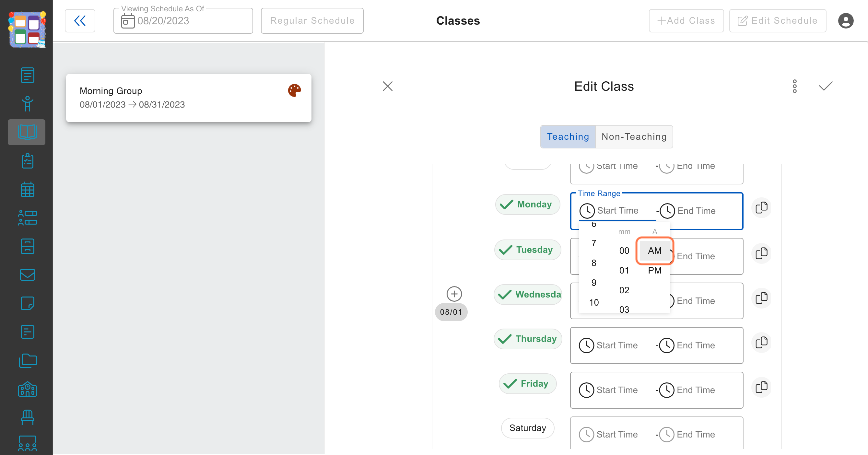Confirm Edit Class with the checkmark

coord(826,86)
